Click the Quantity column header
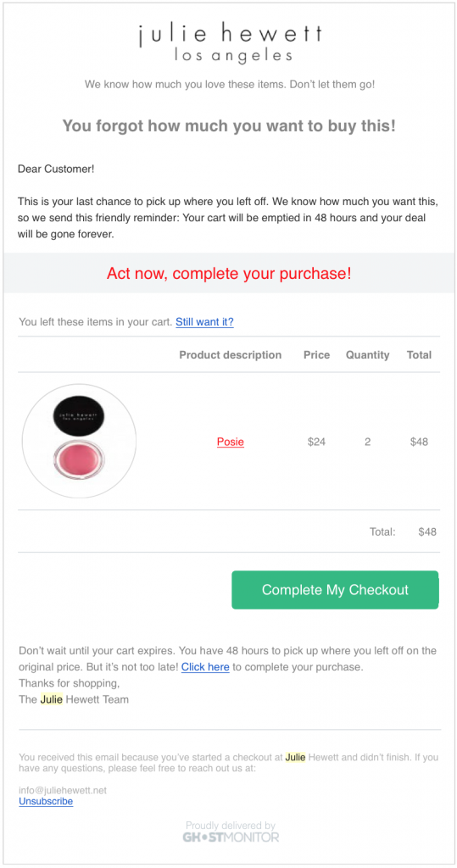The height and width of the screenshot is (868, 457). [368, 355]
